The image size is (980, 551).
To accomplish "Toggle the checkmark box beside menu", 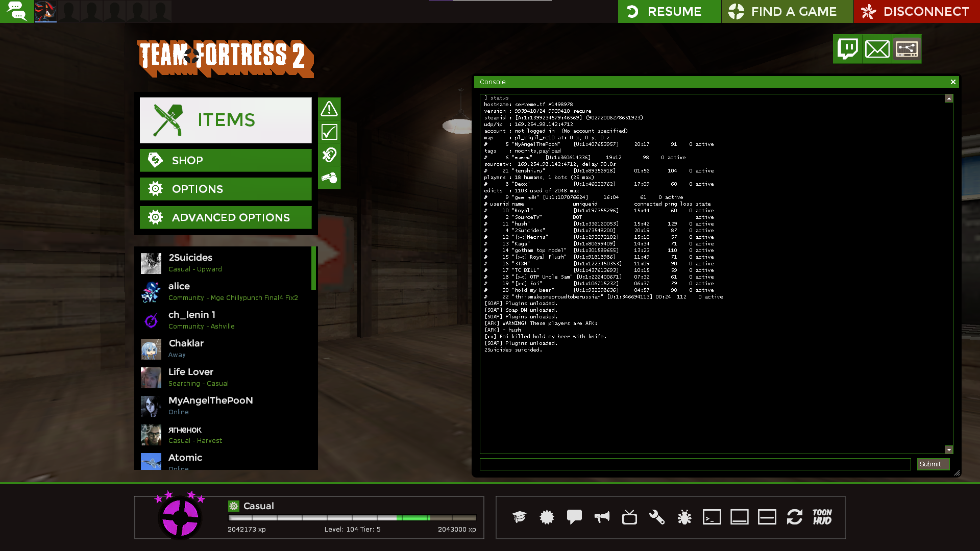I will coord(329,132).
